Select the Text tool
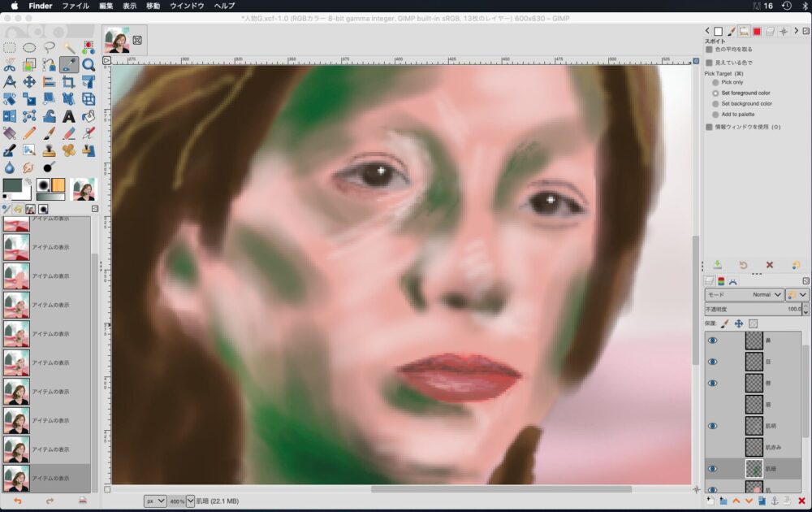This screenshot has width=812, height=512. tap(69, 116)
